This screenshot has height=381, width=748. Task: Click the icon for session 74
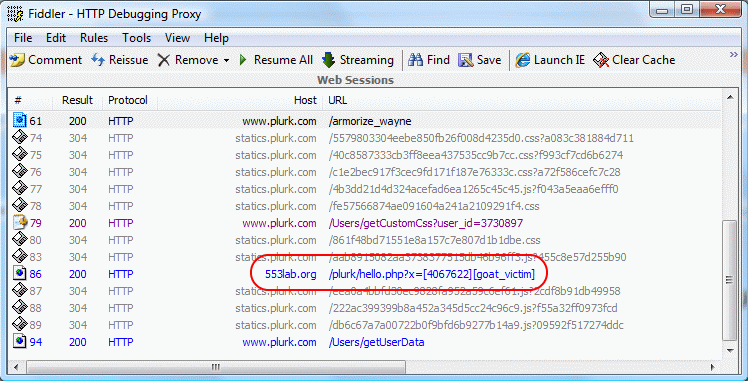pyautogui.click(x=20, y=138)
